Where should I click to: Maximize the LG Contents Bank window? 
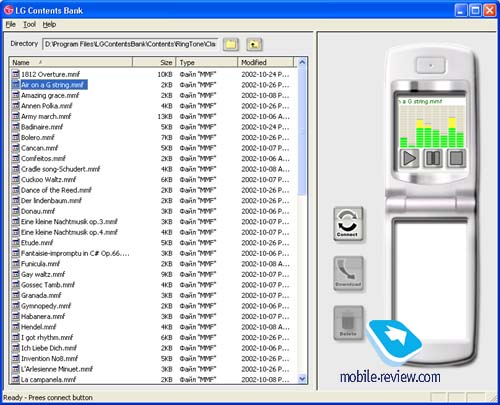coord(475,10)
